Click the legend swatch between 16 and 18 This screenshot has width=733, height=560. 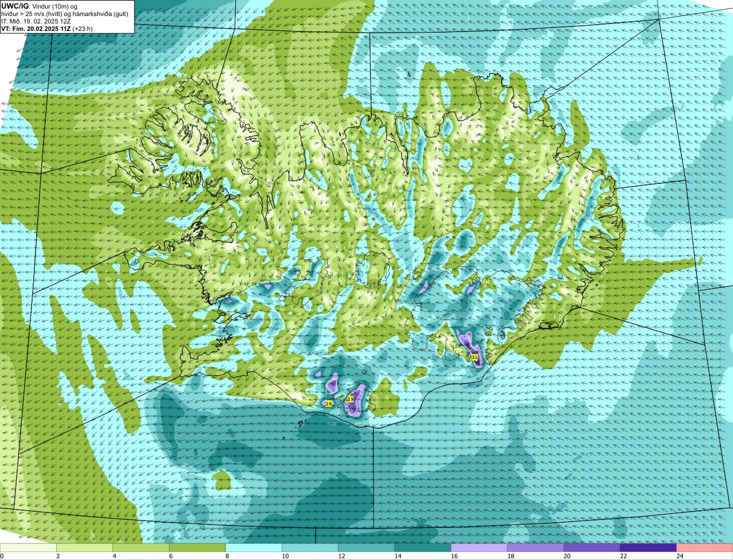tap(479, 548)
